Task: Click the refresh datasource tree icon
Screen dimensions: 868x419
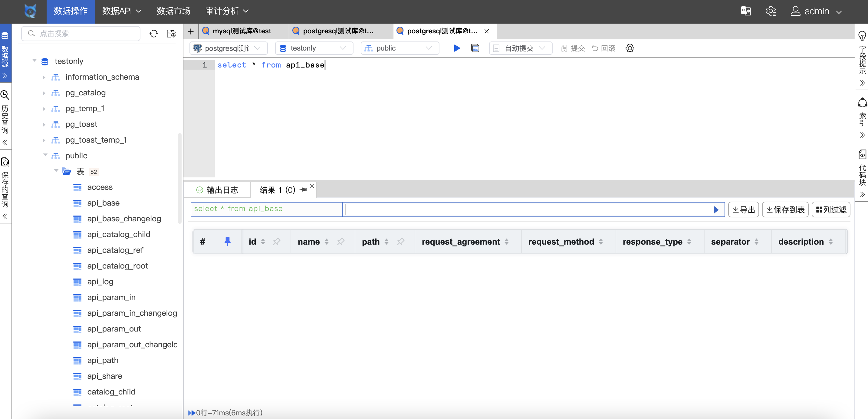Action: tap(154, 34)
